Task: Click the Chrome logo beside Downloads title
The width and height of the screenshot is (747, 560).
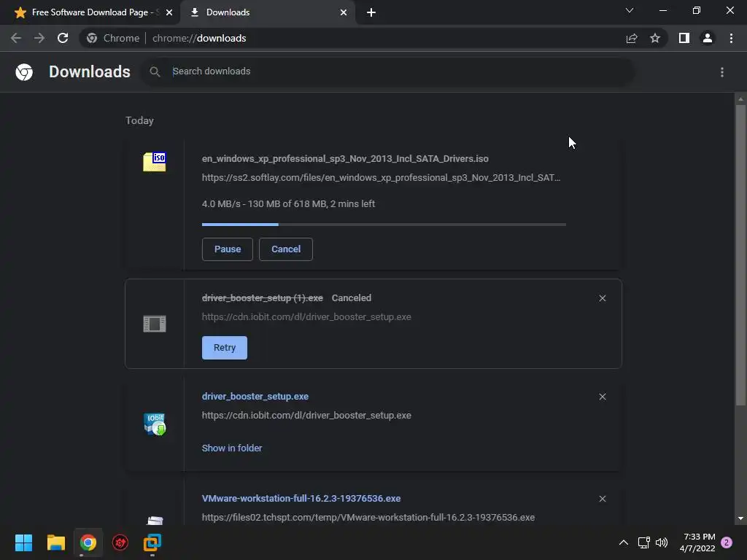Action: click(24, 72)
